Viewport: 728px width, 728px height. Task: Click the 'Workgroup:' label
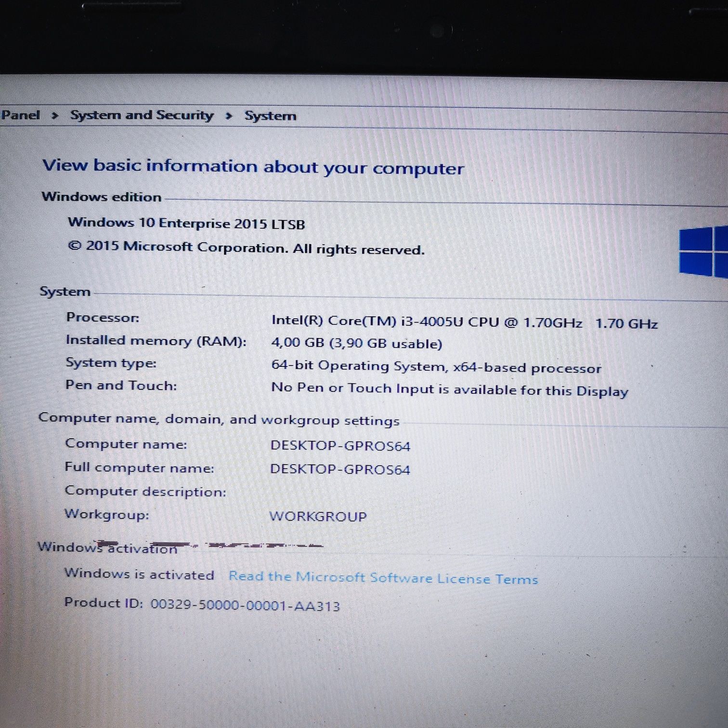pos(107,515)
